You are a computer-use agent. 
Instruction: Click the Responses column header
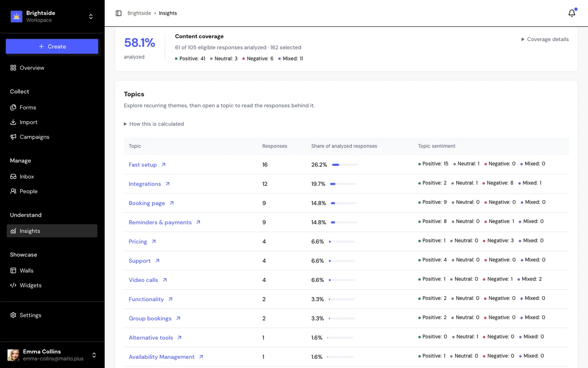point(275,146)
